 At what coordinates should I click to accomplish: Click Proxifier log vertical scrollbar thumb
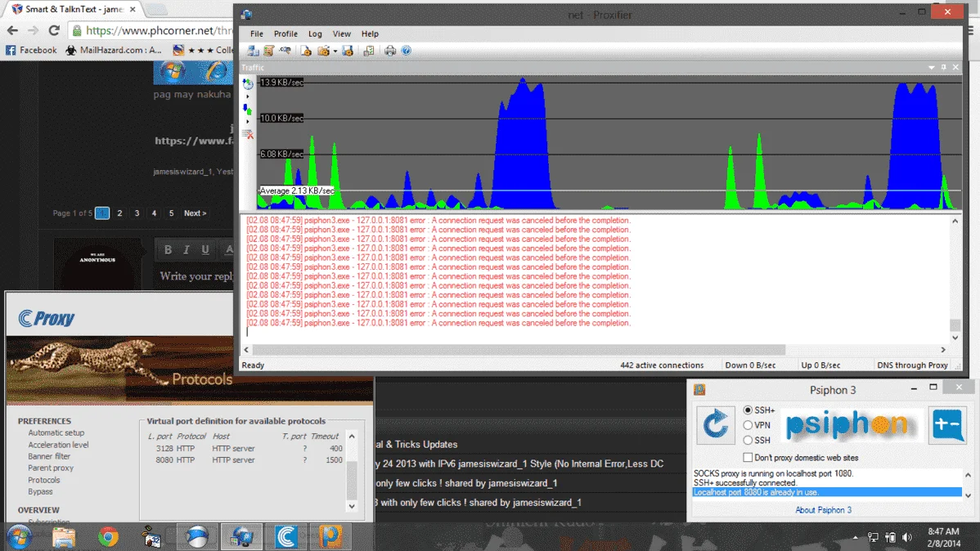[x=955, y=325]
